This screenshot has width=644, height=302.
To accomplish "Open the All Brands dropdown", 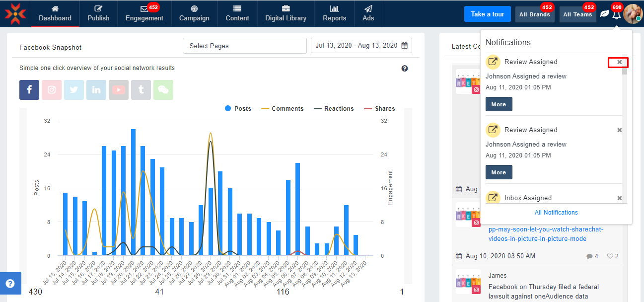I will 534,14.
